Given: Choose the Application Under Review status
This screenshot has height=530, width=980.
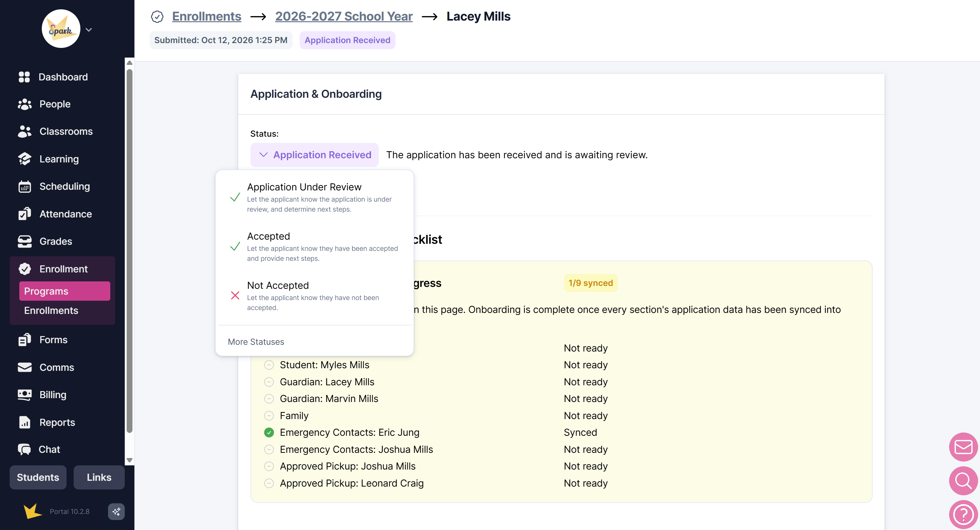Looking at the screenshot, I should pos(314,197).
